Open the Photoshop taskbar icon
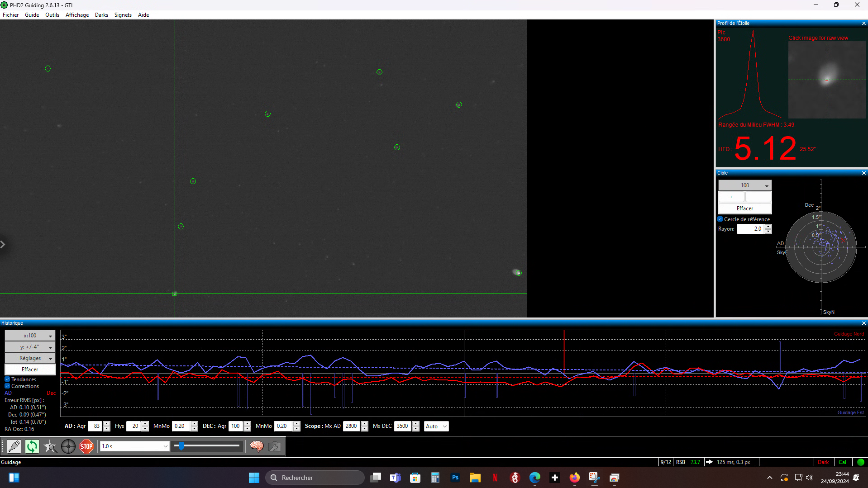 (455, 478)
